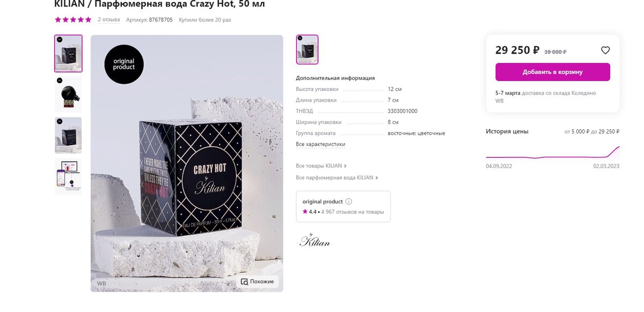Expand Все характеристики list
This screenshot has width=644, height=312.
click(x=320, y=144)
